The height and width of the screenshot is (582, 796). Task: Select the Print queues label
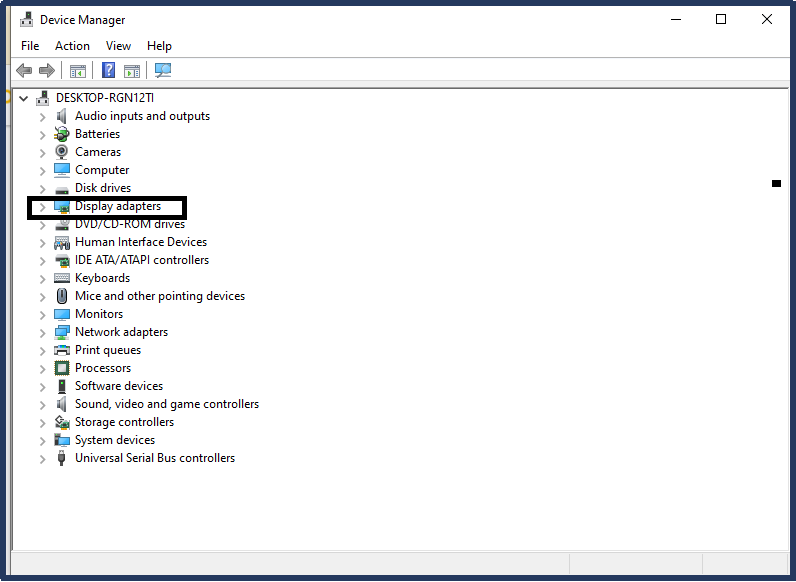click(108, 350)
